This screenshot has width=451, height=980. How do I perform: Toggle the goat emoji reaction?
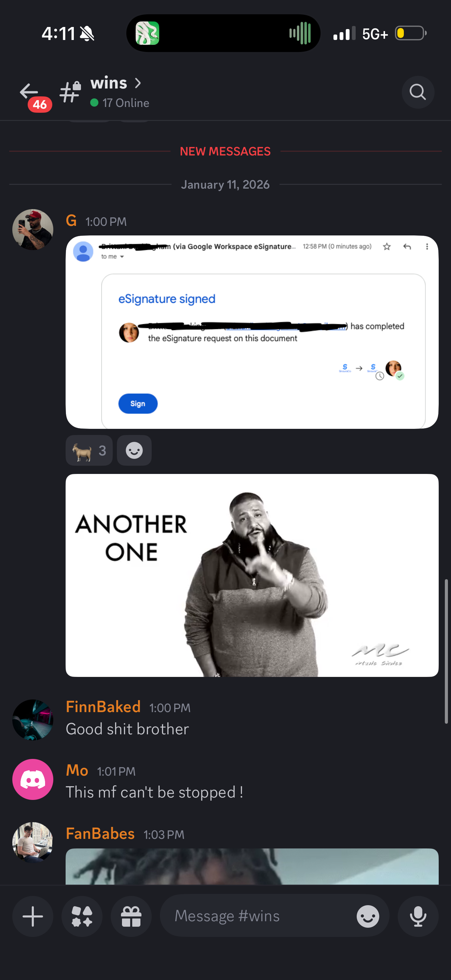[x=89, y=450]
